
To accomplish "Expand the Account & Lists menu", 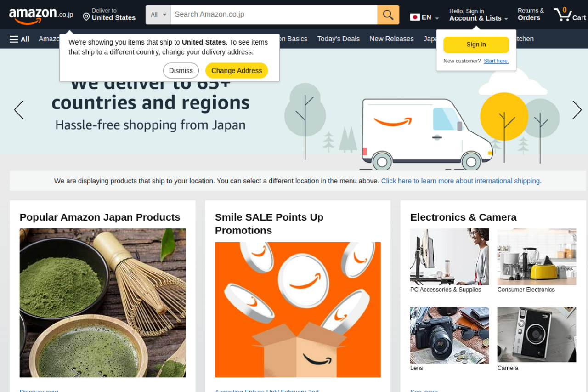I will click(478, 18).
